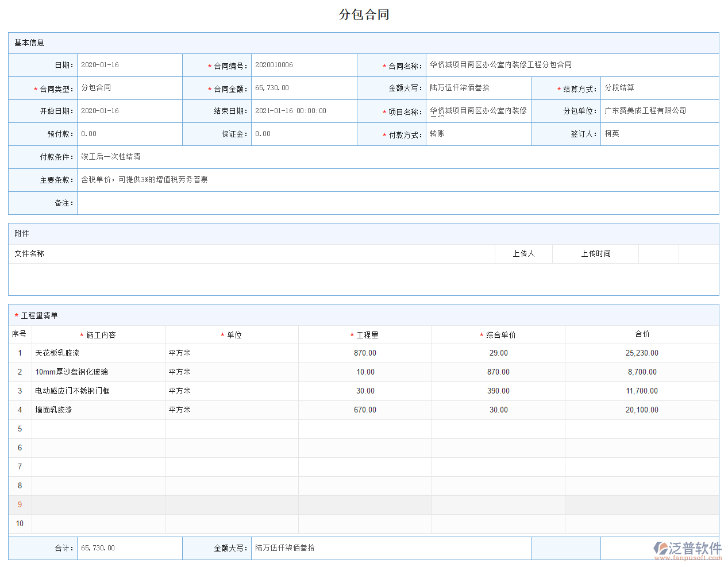Click the 签订人 field showing 柯英

tap(660, 134)
